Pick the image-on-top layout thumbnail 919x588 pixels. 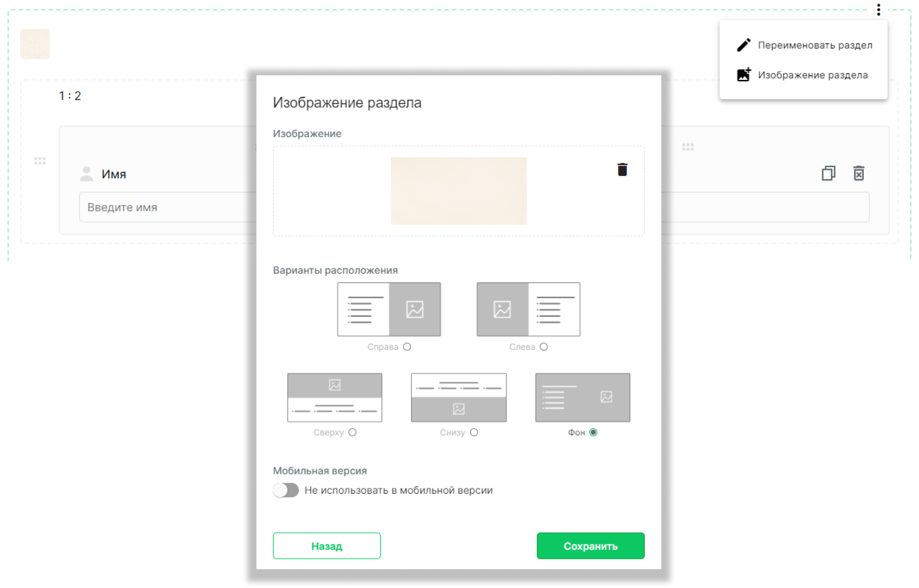coord(335,398)
